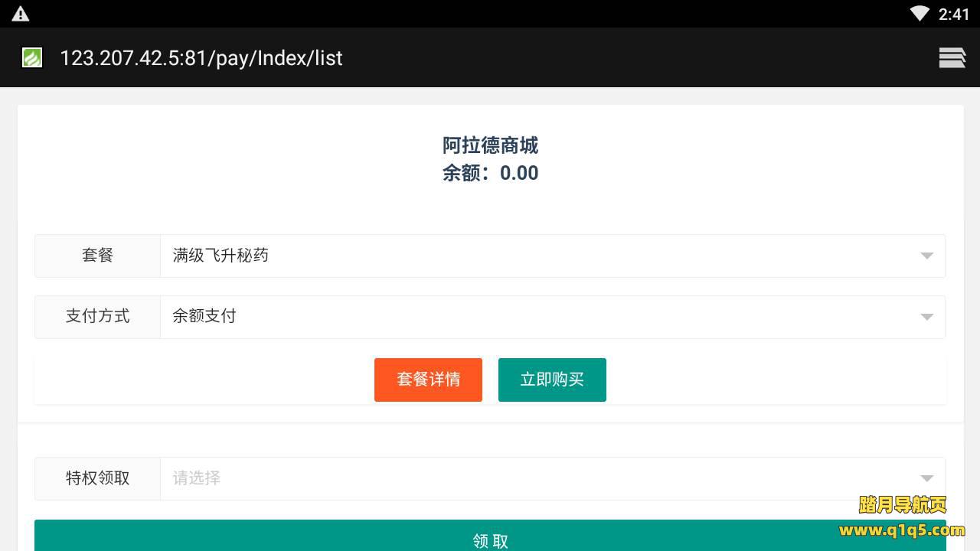This screenshot has width=980, height=551.
Task: Tap the Wi-Fi signal icon
Action: [920, 14]
